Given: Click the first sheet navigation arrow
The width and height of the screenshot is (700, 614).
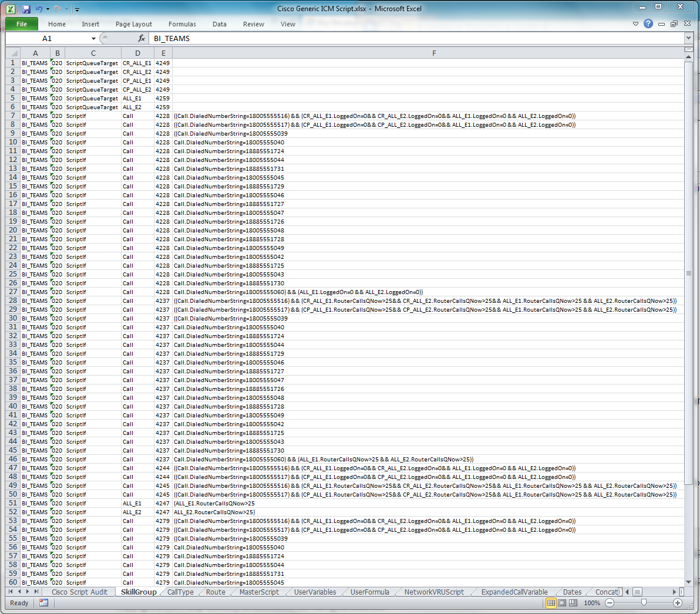Looking at the screenshot, I should 11,592.
